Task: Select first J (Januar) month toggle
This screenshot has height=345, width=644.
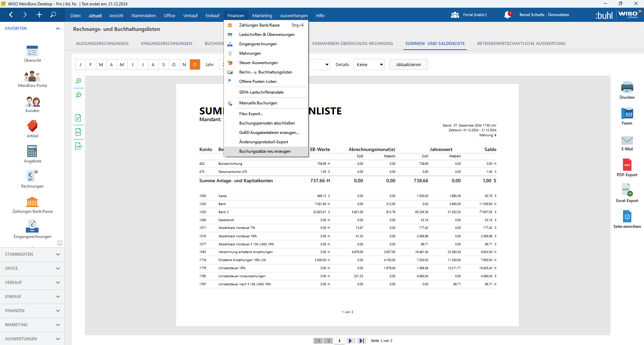Action: [x=80, y=64]
